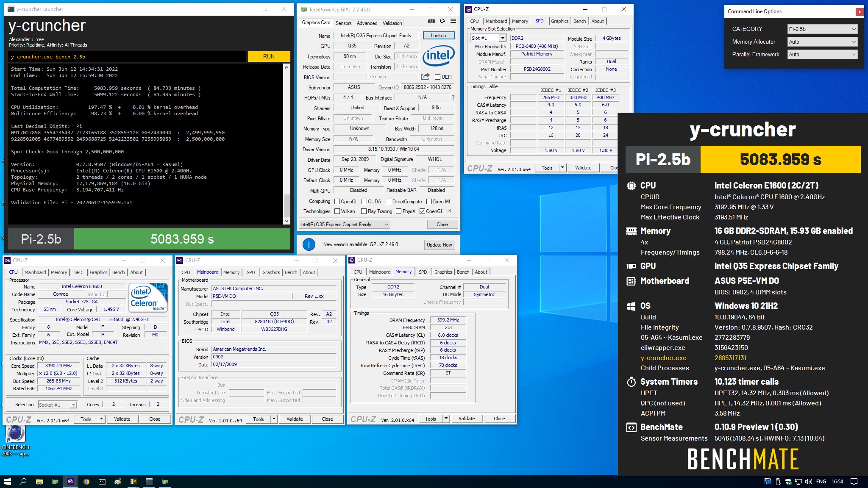Toggle the CUDA checkbox
Viewport: 868px width, 488px height.
(x=364, y=202)
